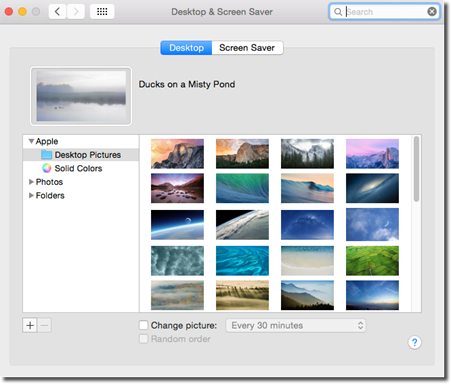
Task: Open help with the question mark button
Action: point(414,342)
